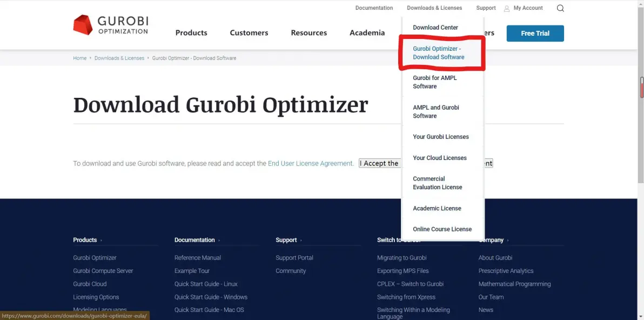Open footer Gurobi Optimizer link
Screen dimensions: 644x320
click(95, 258)
